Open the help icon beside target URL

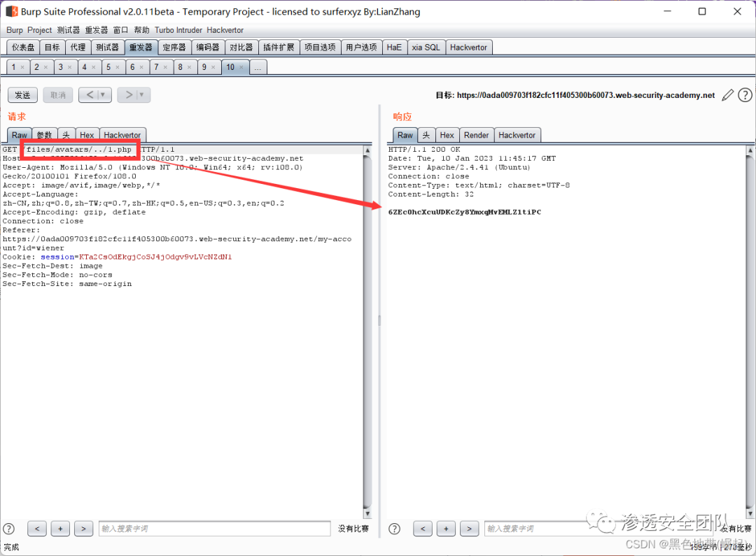745,95
